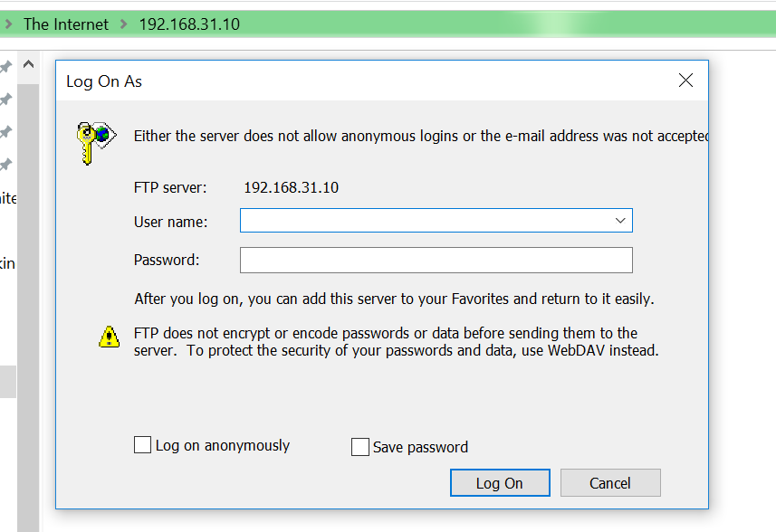This screenshot has height=532, width=776.
Task: Close the Log On As dialog
Action: 685,81
